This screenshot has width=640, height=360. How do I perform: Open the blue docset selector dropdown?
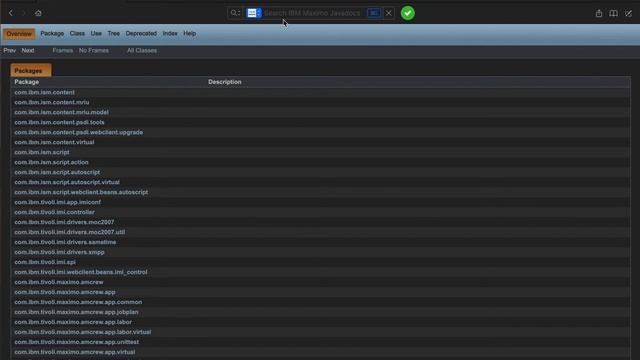click(x=253, y=13)
